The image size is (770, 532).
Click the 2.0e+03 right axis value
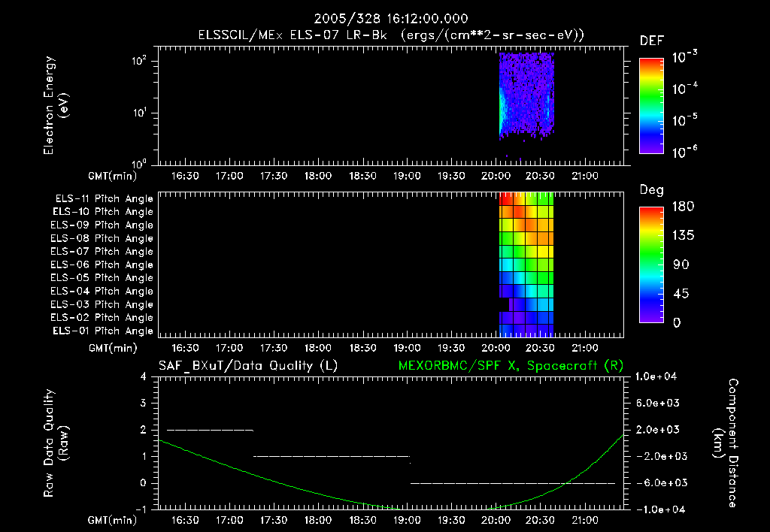657,430
